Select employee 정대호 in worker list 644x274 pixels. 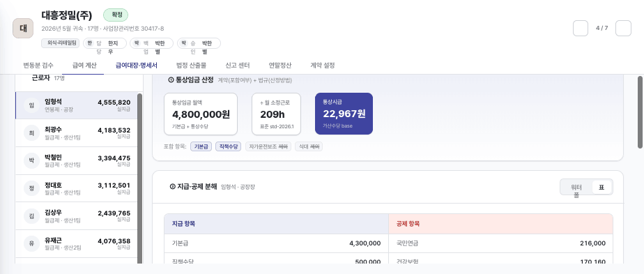pyautogui.click(x=76, y=188)
